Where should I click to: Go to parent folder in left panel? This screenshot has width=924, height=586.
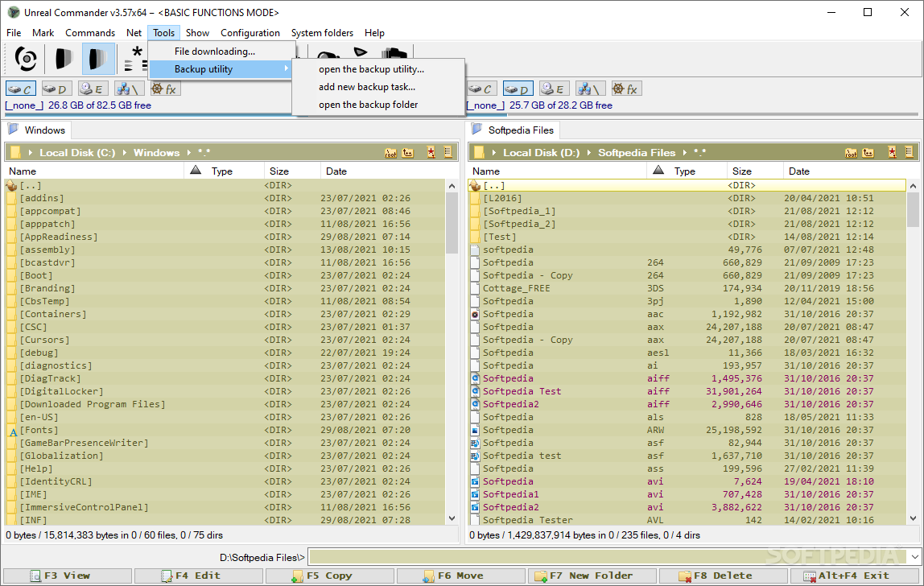tap(408, 153)
